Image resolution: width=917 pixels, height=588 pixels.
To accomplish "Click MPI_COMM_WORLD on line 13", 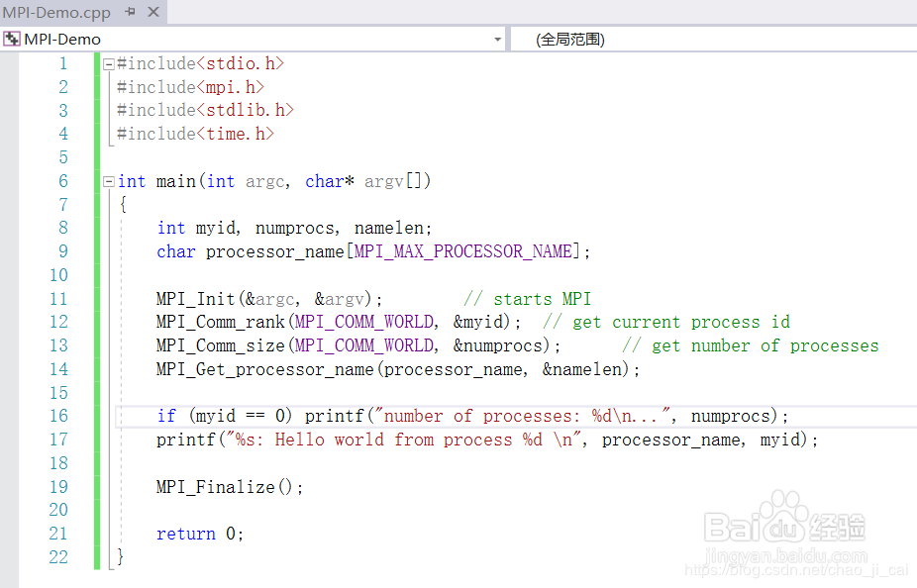I will point(364,346).
